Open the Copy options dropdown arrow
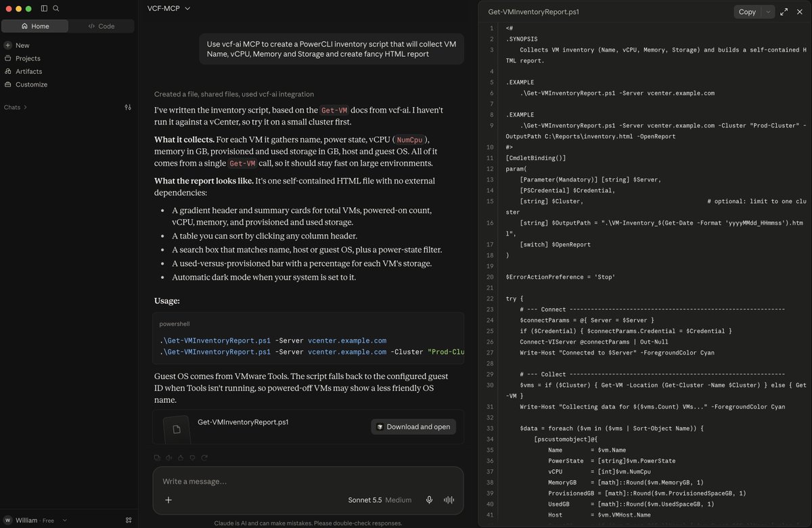 click(768, 12)
